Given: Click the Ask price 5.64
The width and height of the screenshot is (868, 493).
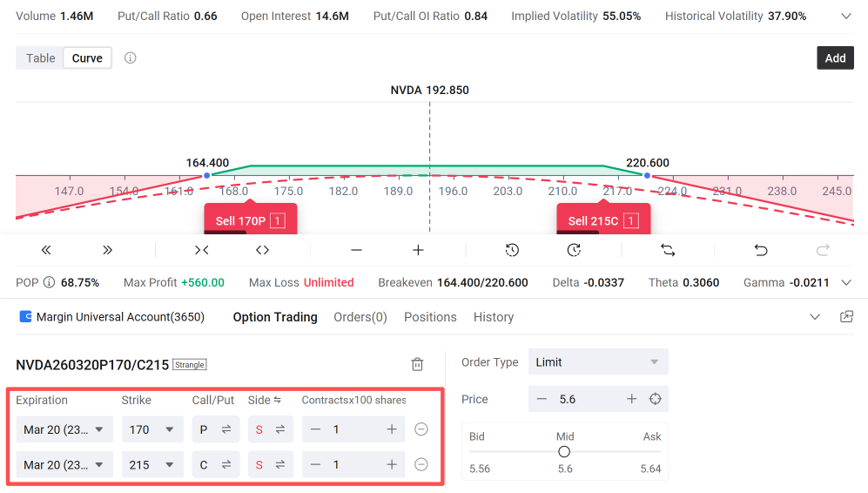Looking at the screenshot, I should tap(650, 469).
